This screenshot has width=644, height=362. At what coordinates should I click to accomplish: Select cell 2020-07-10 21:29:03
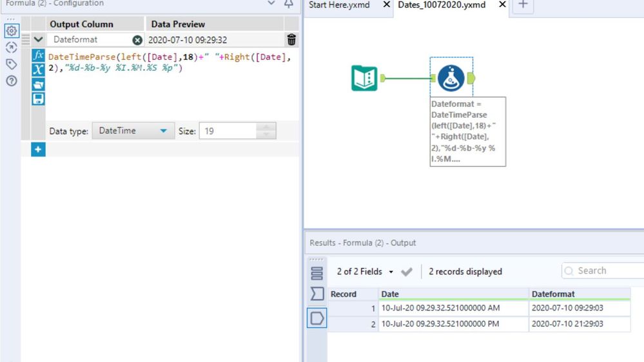(x=580, y=324)
